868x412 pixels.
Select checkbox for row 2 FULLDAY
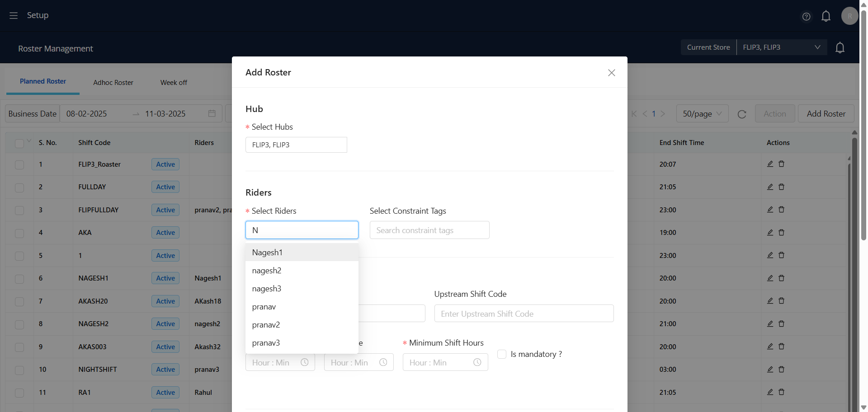[x=19, y=187]
